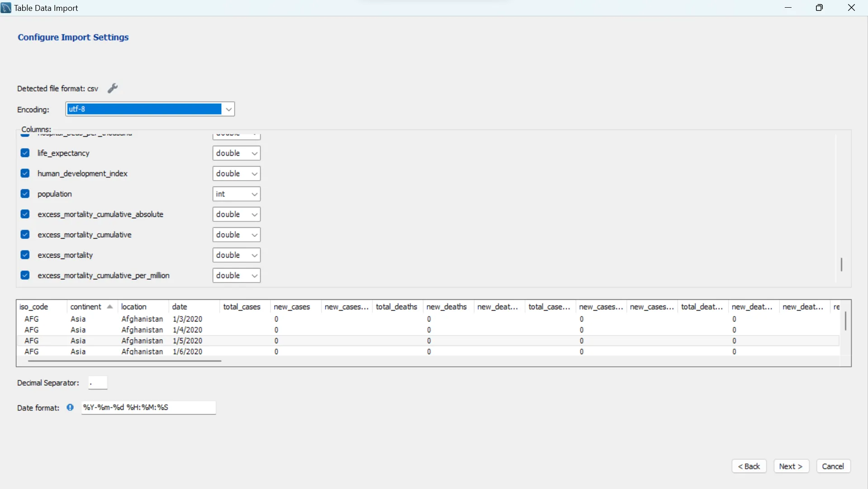Click the total_cases column header
Screen dimensions: 868x489
pos(245,307)
